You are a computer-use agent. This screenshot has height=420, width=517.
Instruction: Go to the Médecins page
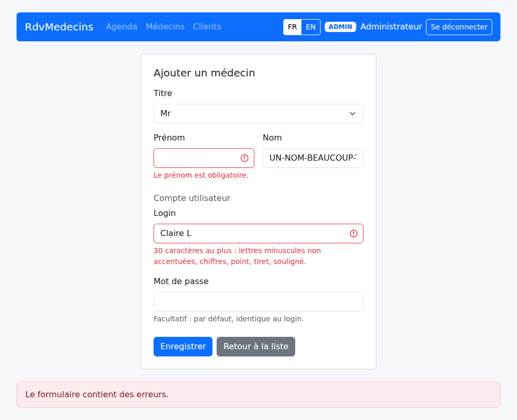pyautogui.click(x=165, y=27)
